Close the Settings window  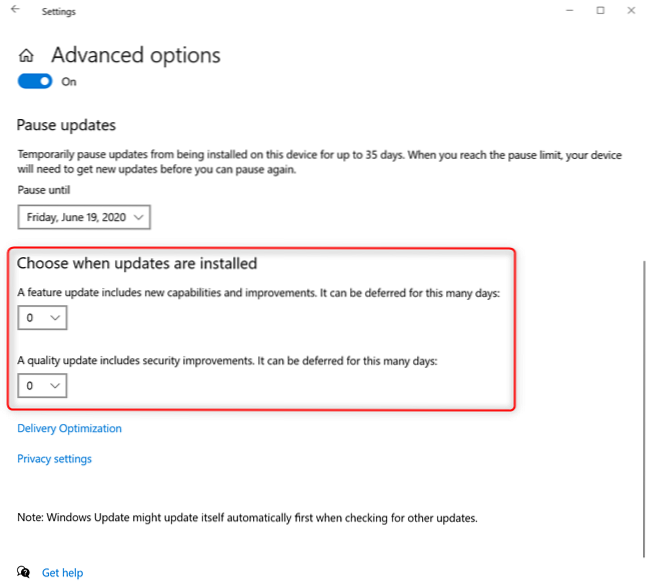[631, 10]
